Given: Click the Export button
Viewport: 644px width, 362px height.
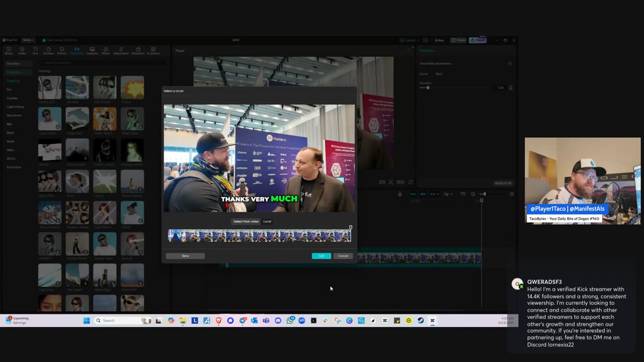Looking at the screenshot, I should pyautogui.click(x=477, y=40).
